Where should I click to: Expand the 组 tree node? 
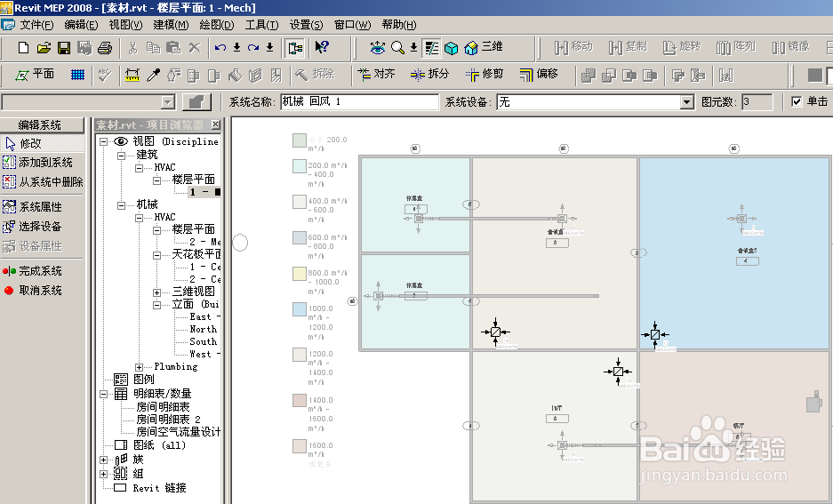tap(104, 474)
